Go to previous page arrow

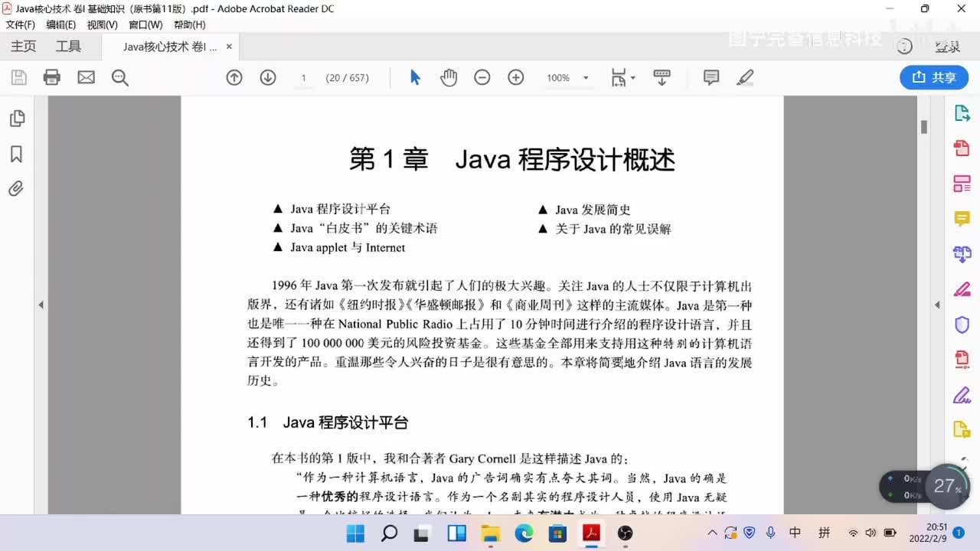[x=234, y=77]
